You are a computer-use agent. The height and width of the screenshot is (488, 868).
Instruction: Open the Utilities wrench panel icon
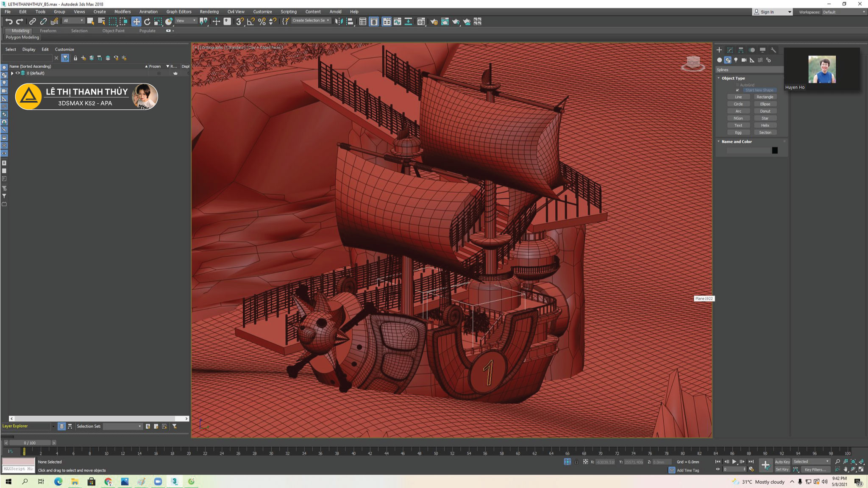(773, 50)
